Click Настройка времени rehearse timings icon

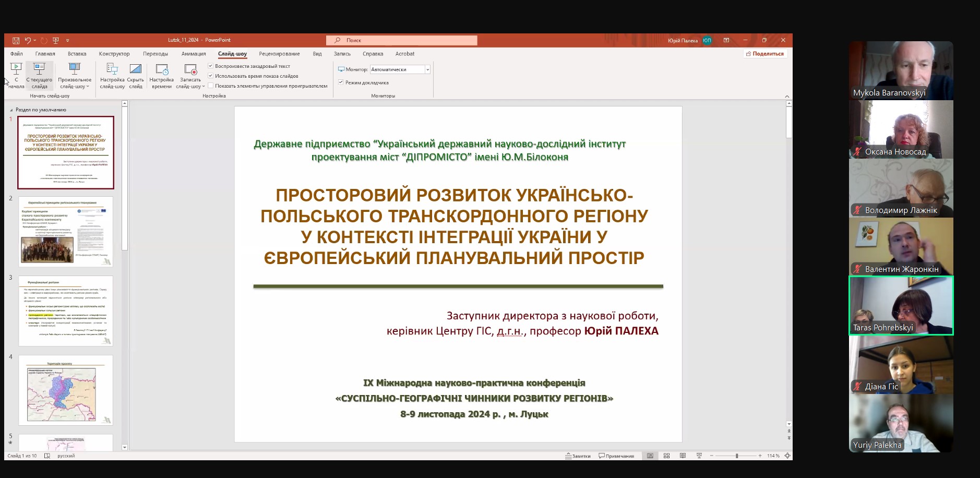[x=162, y=76]
